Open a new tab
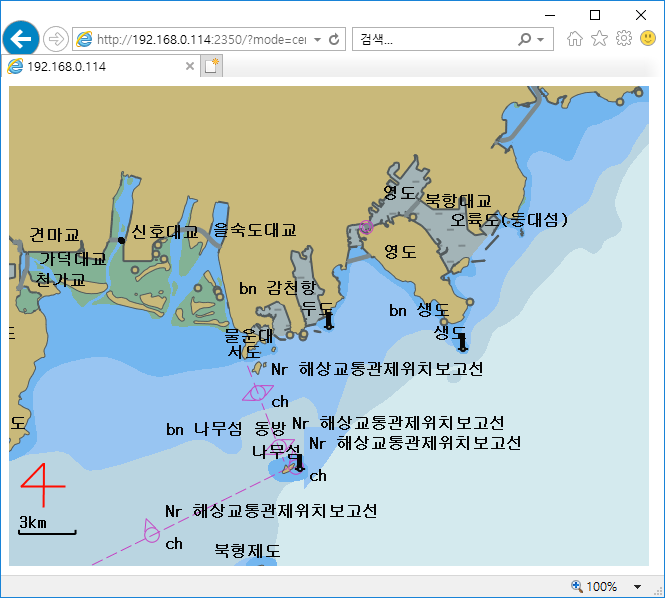Viewport: 665px width, 598px height. pyautogui.click(x=211, y=66)
